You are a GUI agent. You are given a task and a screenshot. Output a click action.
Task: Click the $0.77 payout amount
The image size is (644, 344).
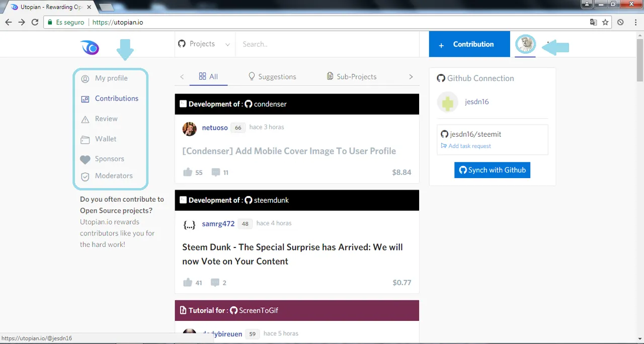pyautogui.click(x=401, y=283)
